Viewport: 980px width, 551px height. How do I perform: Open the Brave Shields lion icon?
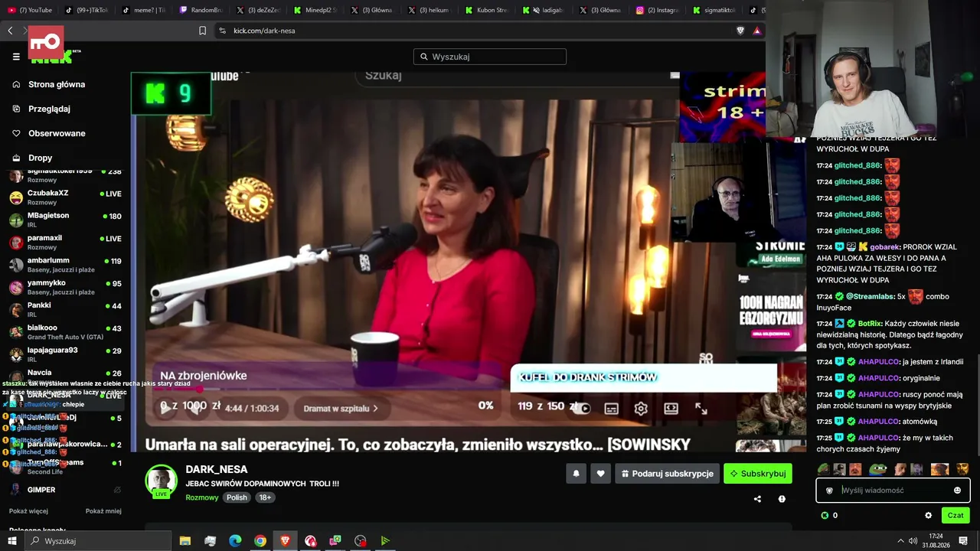pyautogui.click(x=740, y=31)
